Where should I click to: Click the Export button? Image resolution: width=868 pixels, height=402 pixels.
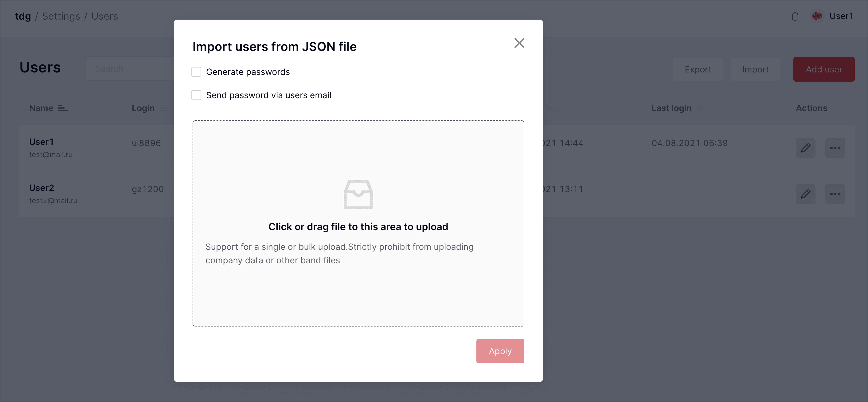[x=698, y=69]
